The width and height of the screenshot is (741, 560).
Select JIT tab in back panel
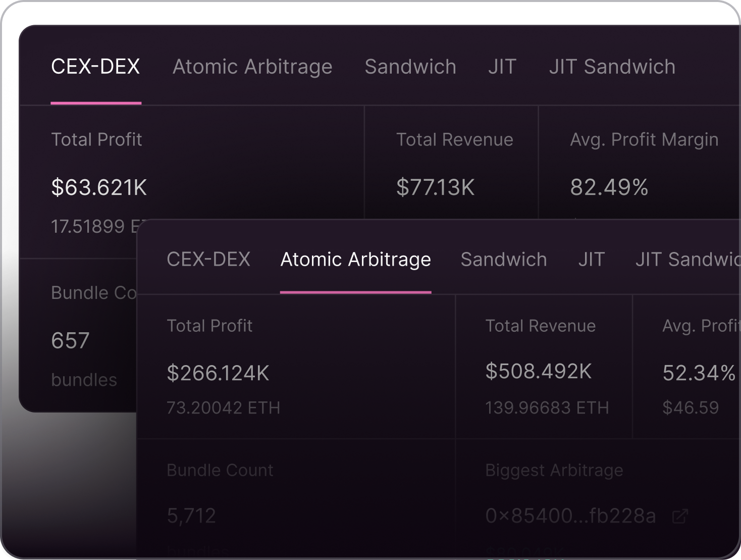pos(502,67)
